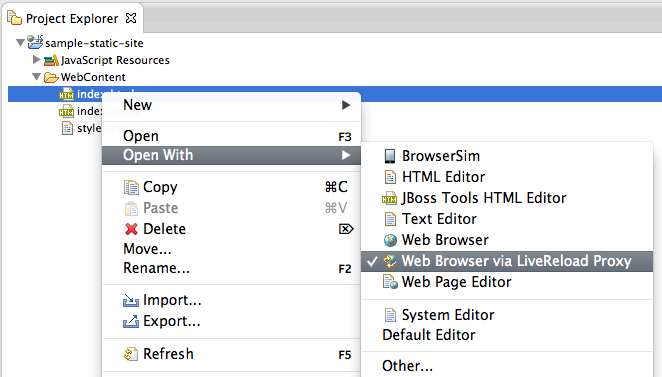The width and height of the screenshot is (662, 377).
Task: Expand the JavaScript Resources node
Action: [36, 60]
